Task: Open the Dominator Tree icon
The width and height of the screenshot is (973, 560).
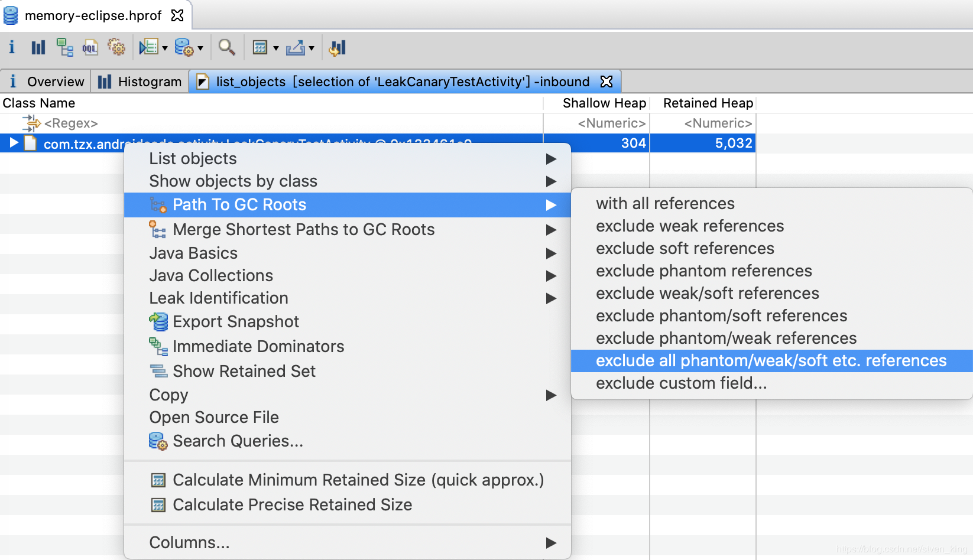Action: pyautogui.click(x=65, y=47)
